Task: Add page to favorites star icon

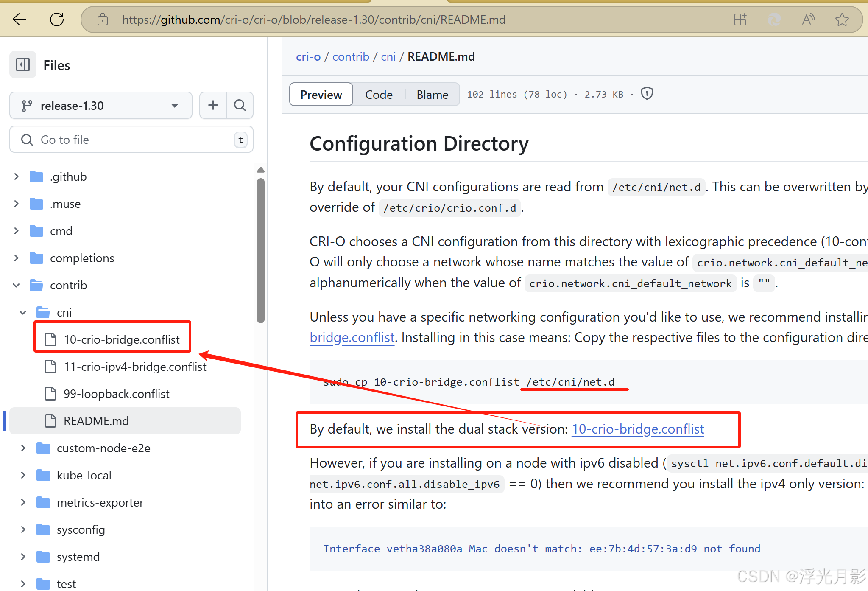Action: point(842,20)
